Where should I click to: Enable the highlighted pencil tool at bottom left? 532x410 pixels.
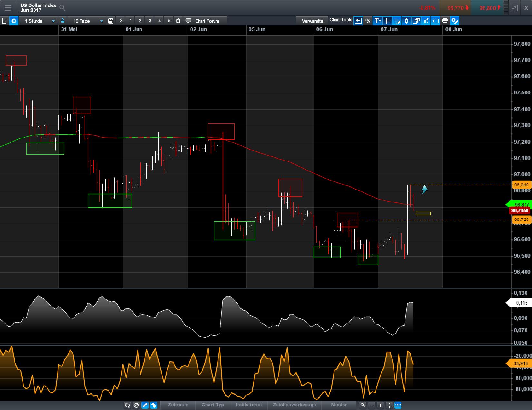pos(145,405)
